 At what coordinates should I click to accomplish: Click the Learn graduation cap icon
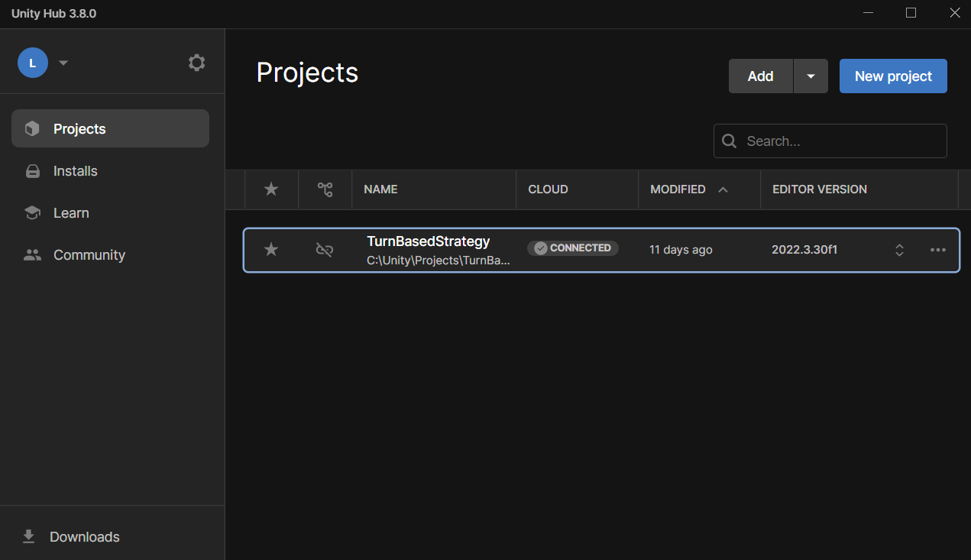tap(32, 213)
